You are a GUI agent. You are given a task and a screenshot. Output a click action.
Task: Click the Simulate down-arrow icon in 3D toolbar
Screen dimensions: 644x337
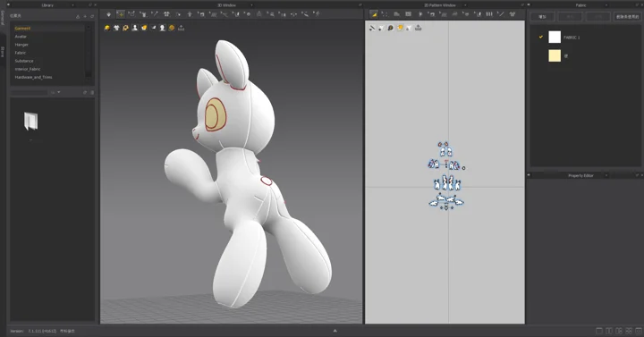pyautogui.click(x=109, y=14)
